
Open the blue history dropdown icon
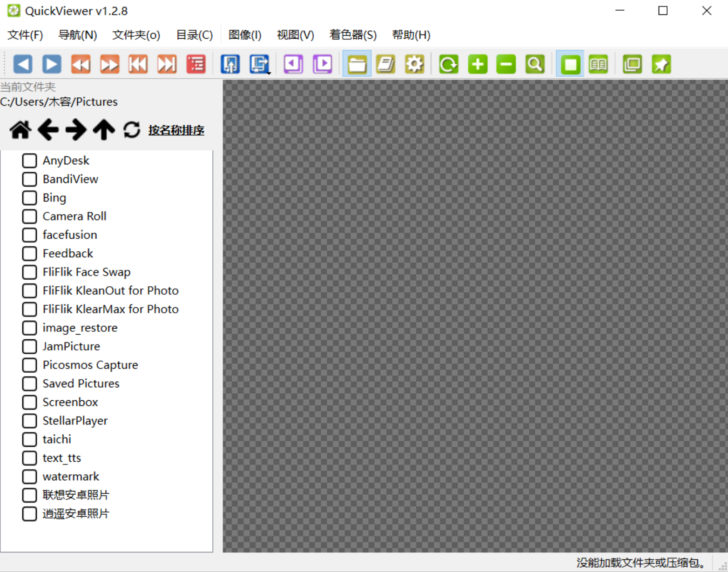tap(259, 64)
